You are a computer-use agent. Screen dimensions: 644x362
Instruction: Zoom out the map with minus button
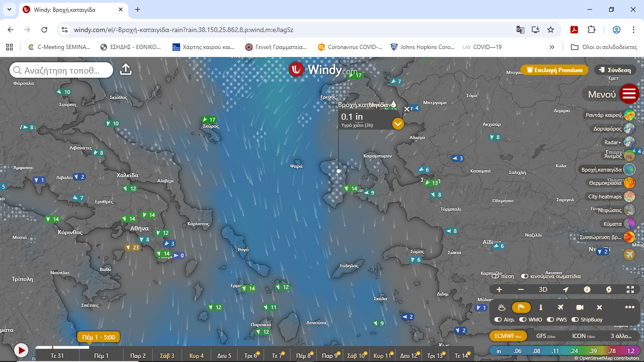521,289
